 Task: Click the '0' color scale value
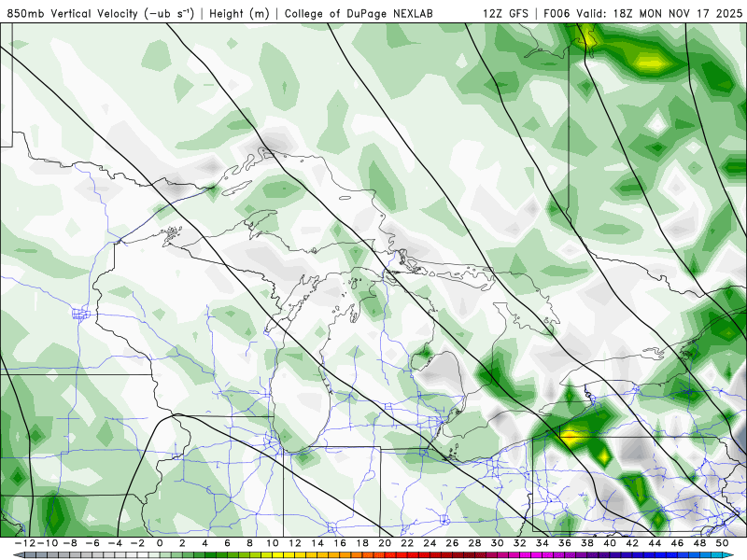coord(160,543)
